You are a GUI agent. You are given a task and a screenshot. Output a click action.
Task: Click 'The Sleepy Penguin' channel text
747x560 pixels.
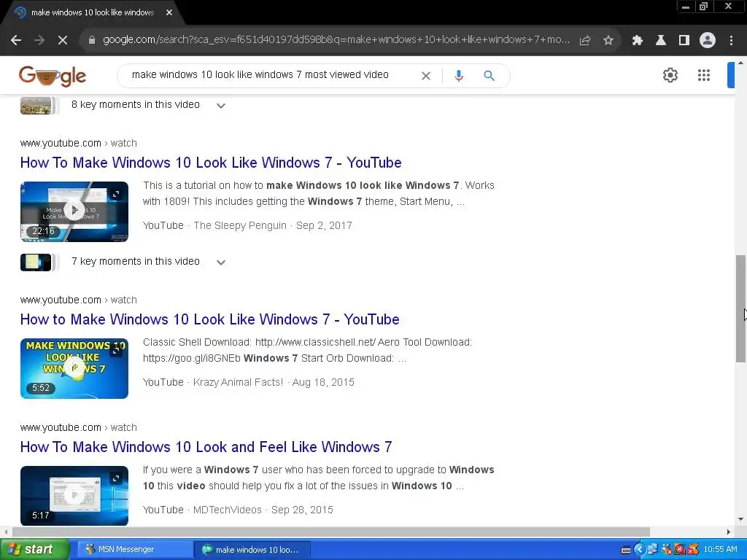coord(239,226)
